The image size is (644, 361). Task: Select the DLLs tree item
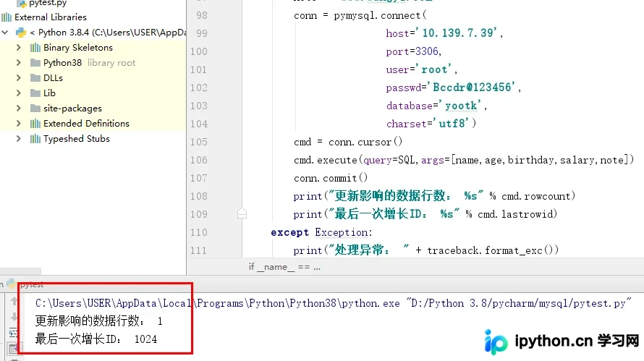(x=53, y=78)
